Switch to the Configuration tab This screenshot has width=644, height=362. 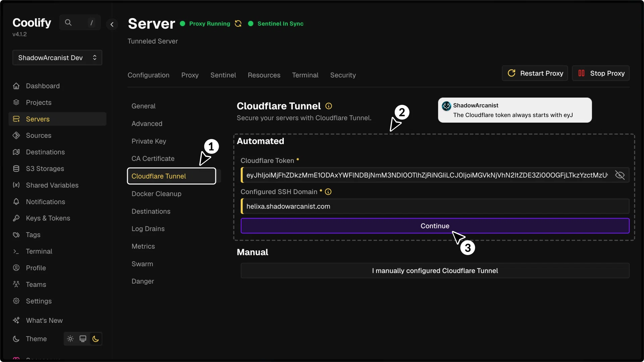pos(148,75)
